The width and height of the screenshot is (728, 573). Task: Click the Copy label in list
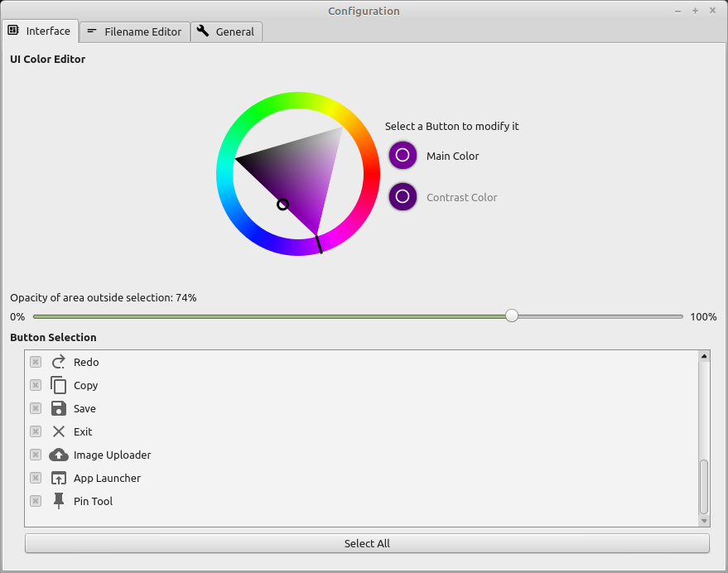tap(86, 385)
